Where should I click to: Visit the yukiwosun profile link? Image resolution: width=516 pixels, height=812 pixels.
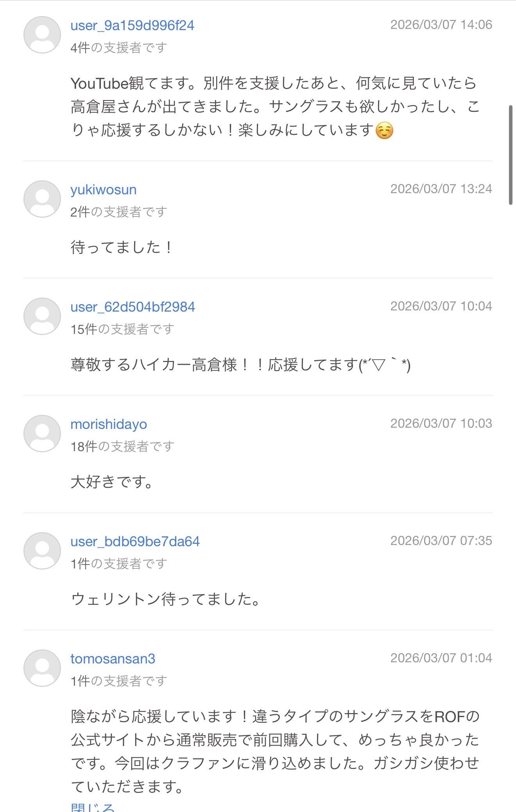[104, 190]
